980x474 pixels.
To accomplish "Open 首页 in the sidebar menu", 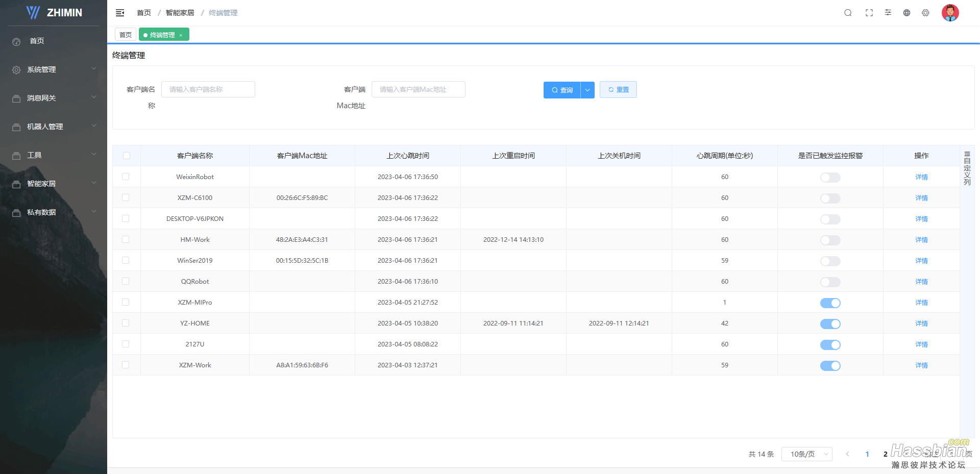I will [x=54, y=41].
